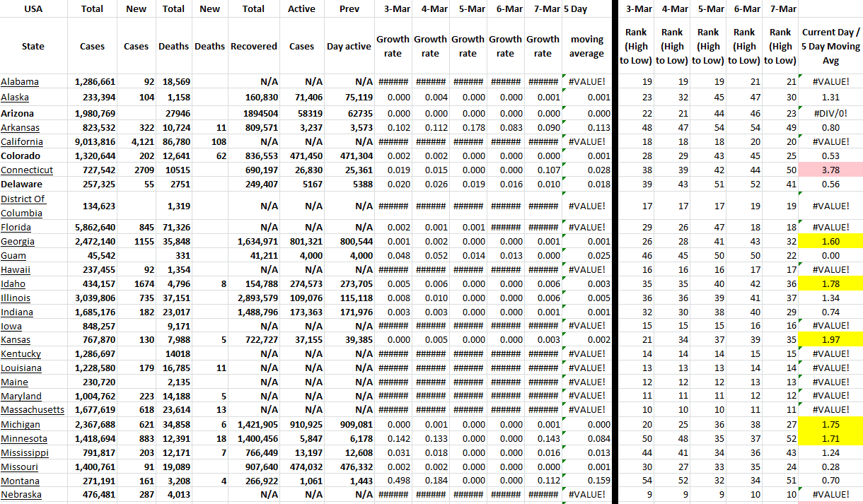The height and width of the screenshot is (504, 863).
Task: Click Montana's 0.498 growth rate cell
Action: 393,481
